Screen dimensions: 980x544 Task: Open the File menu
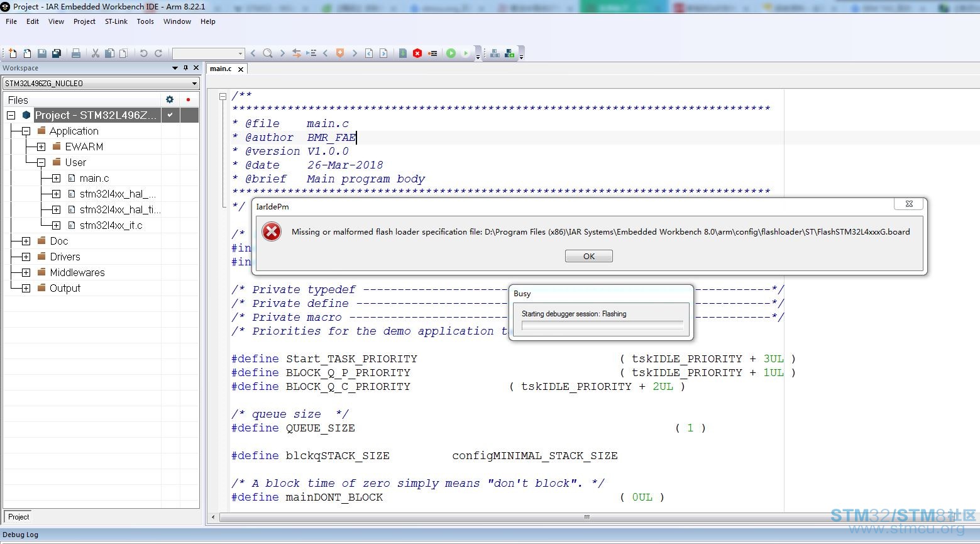[11, 21]
